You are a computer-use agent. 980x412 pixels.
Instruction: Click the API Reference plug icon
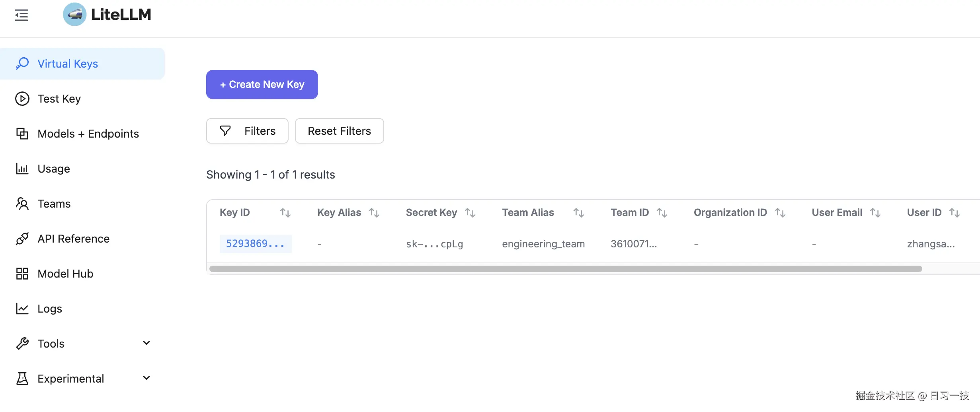(x=22, y=239)
